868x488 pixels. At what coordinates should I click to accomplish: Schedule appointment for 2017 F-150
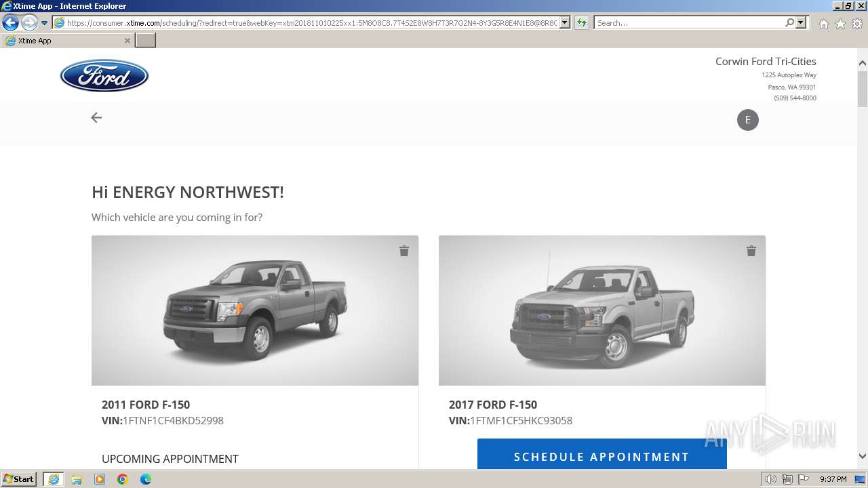point(602,455)
